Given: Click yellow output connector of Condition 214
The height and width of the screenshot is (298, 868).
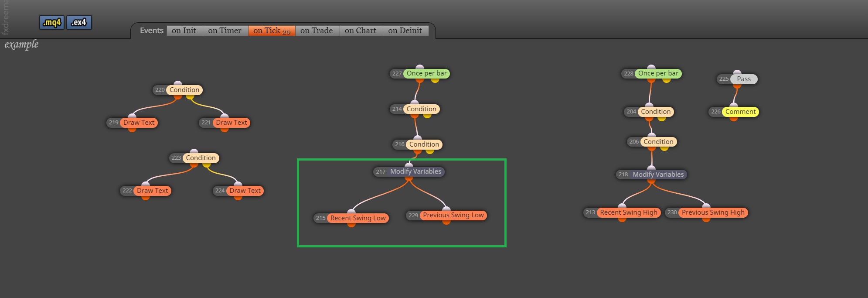Looking at the screenshot, I should [x=427, y=115].
